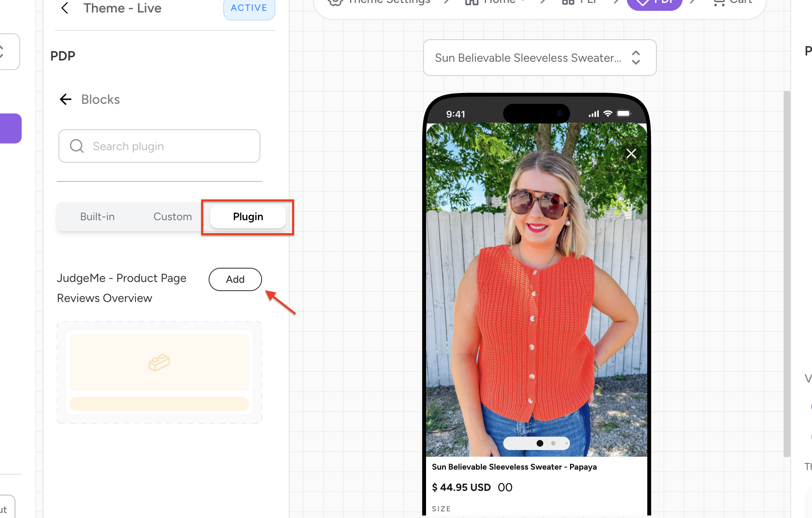
Task: Open the Sun Believable Sleeveless Sweater product dropdown
Action: 528,58
